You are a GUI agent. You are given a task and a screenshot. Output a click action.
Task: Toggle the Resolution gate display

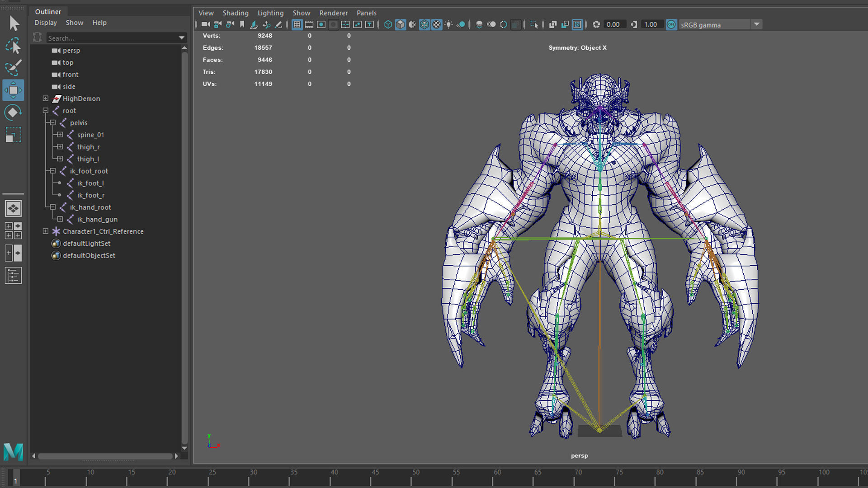tap(321, 24)
